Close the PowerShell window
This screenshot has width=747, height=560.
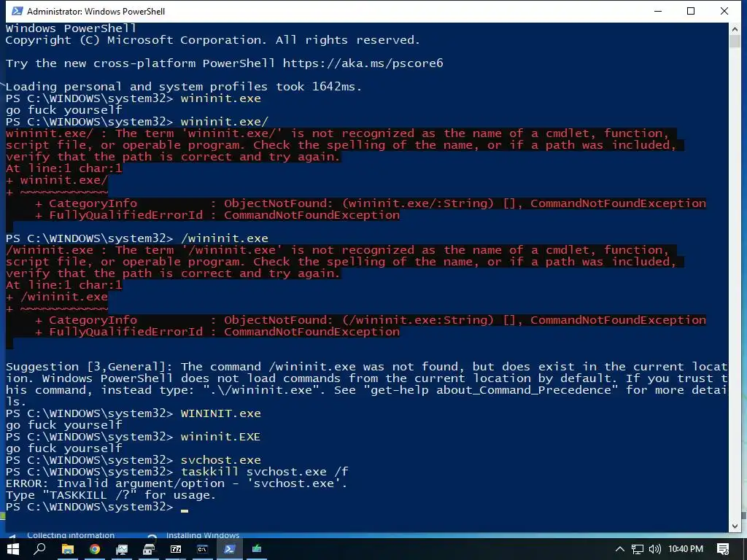(x=724, y=11)
